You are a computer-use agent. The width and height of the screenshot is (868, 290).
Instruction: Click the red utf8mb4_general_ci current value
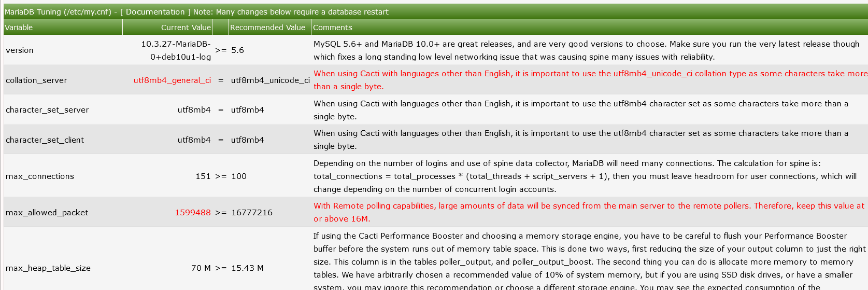tap(172, 80)
